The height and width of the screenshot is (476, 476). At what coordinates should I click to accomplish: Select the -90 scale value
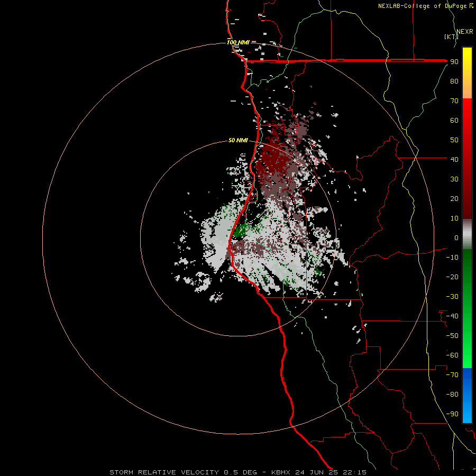(x=452, y=414)
